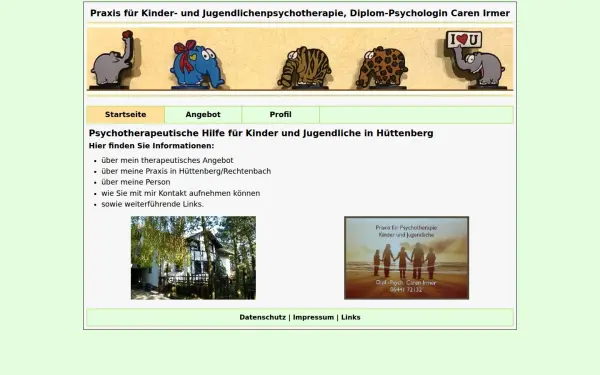
Task: Open the Links footer link
Action: (351, 317)
